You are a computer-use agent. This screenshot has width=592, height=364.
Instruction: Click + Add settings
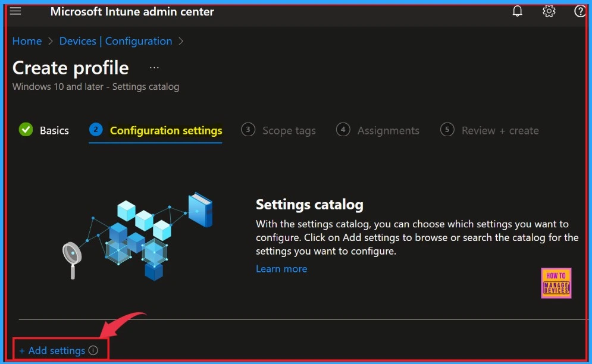[x=52, y=350]
